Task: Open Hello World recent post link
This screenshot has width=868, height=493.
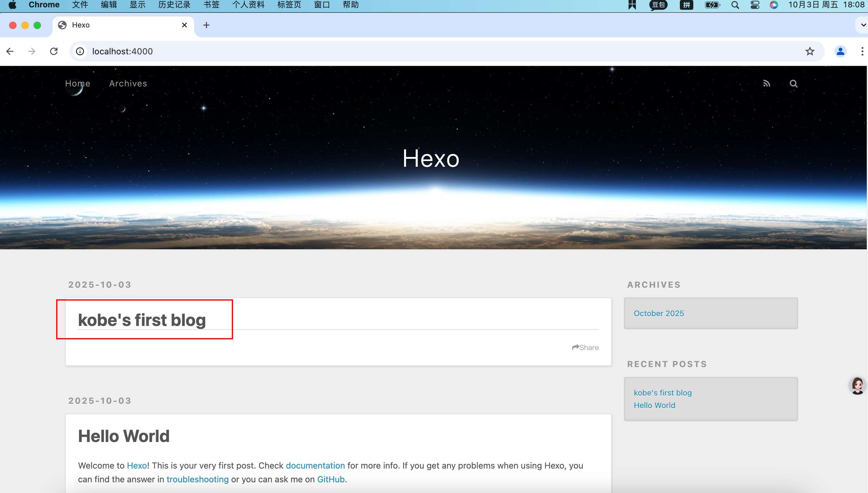Action: [654, 405]
